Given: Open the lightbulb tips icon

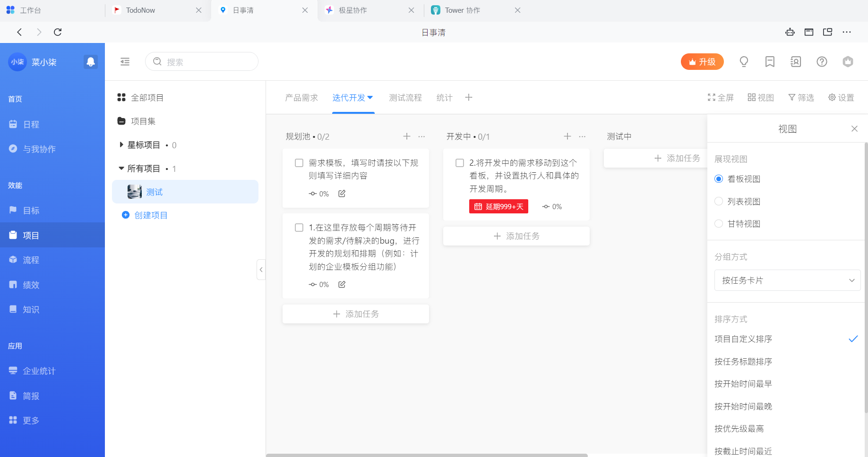Looking at the screenshot, I should coord(744,62).
